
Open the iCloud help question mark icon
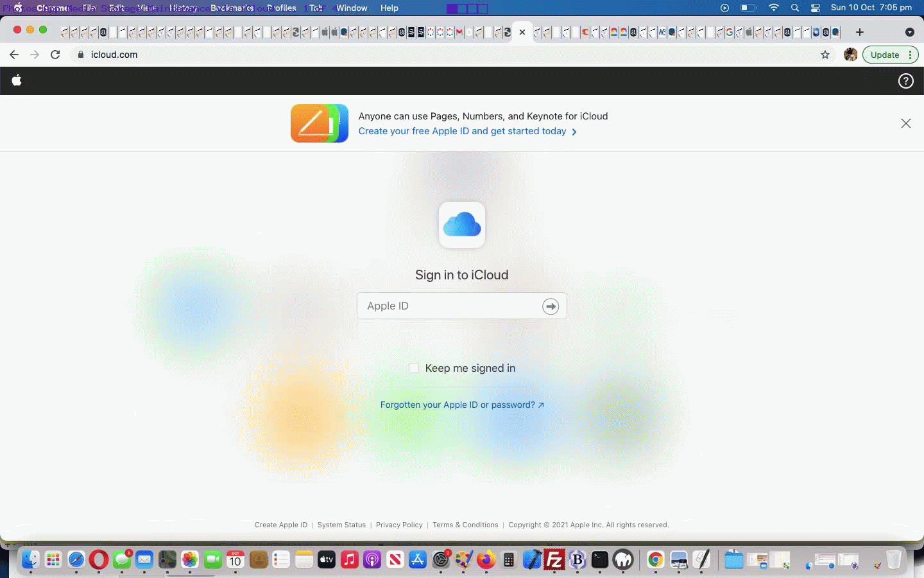(x=905, y=81)
